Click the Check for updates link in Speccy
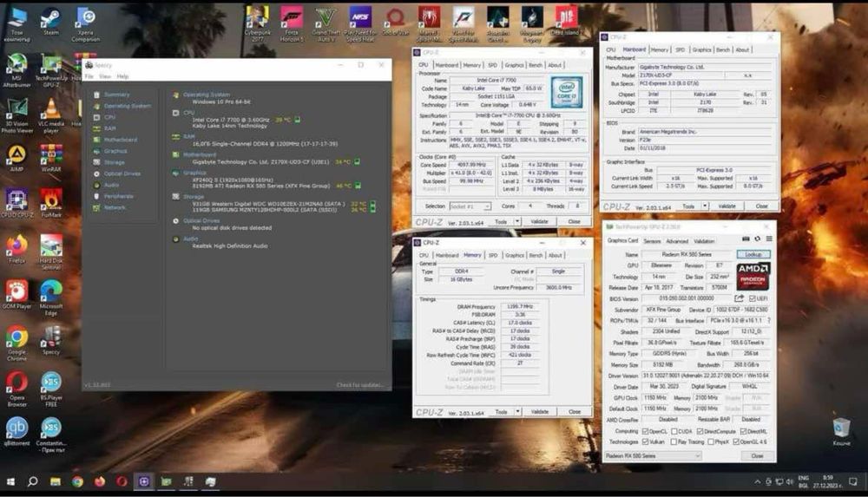The height and width of the screenshot is (497, 868). [x=360, y=385]
